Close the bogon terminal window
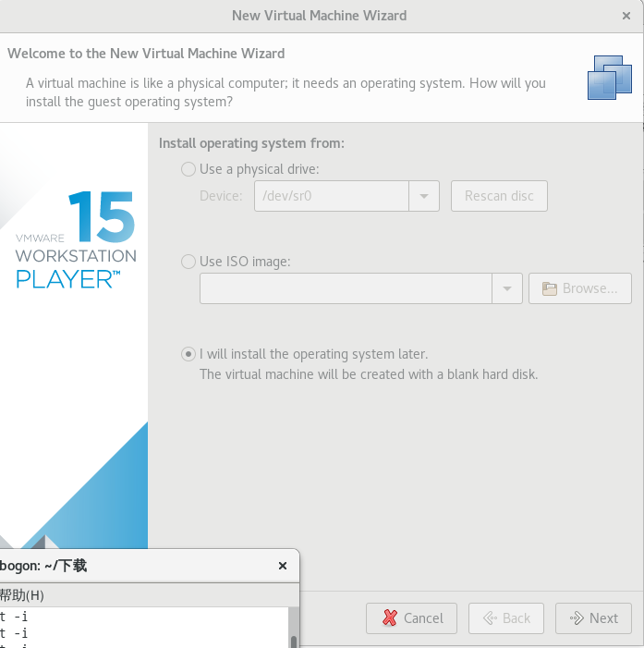The height and width of the screenshot is (648, 644). pyautogui.click(x=283, y=566)
